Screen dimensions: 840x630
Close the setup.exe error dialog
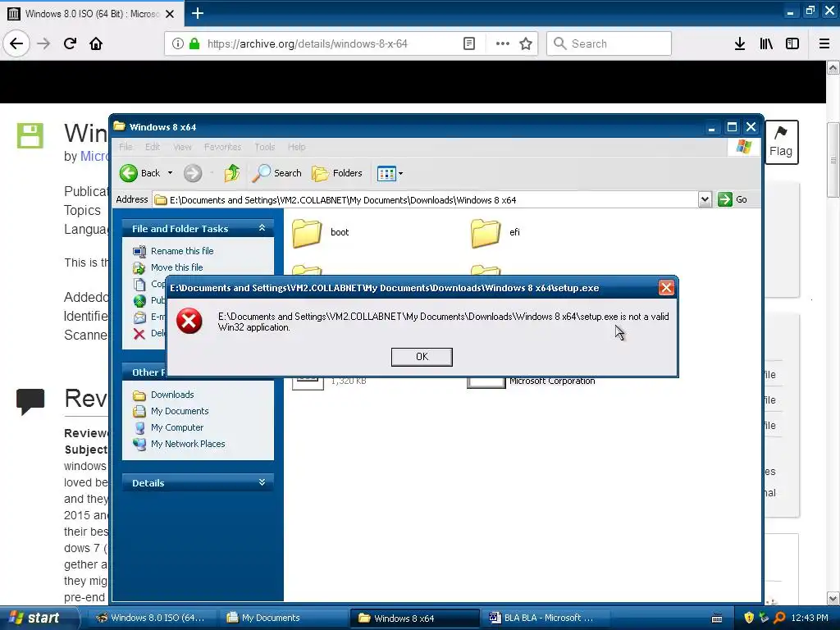point(666,288)
